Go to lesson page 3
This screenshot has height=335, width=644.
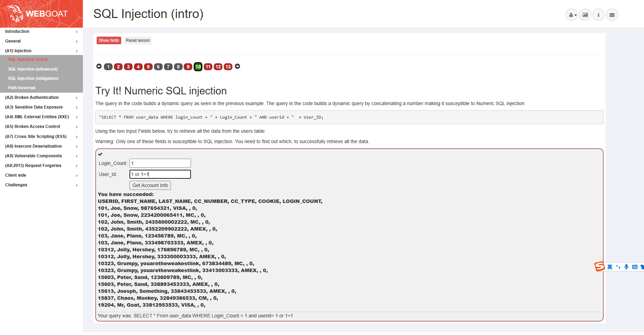128,67
